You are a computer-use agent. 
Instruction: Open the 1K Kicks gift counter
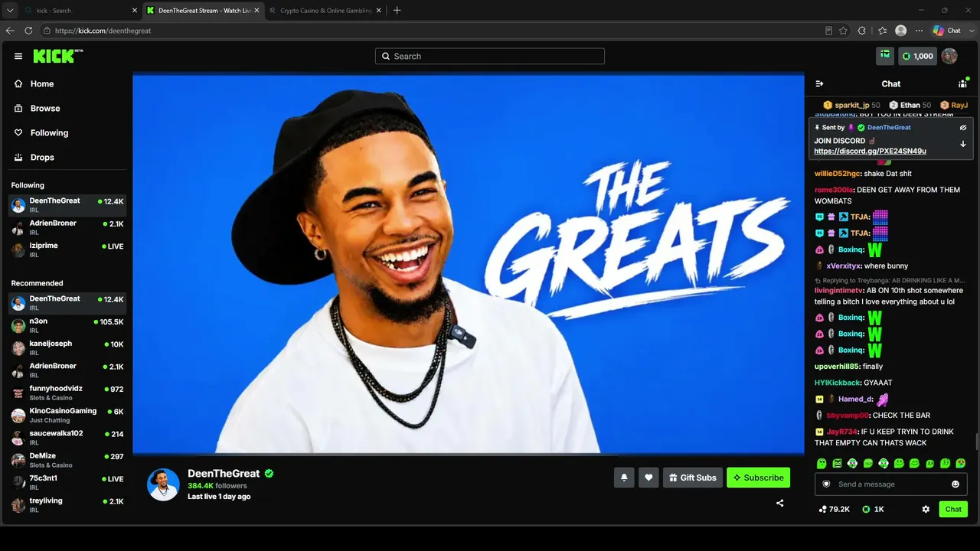[873, 509]
